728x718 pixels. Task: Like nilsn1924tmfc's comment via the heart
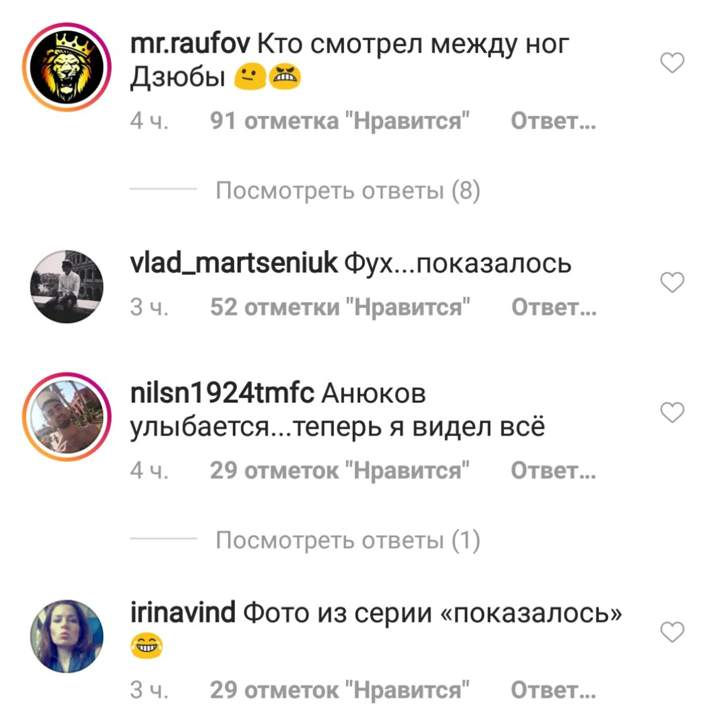click(672, 412)
